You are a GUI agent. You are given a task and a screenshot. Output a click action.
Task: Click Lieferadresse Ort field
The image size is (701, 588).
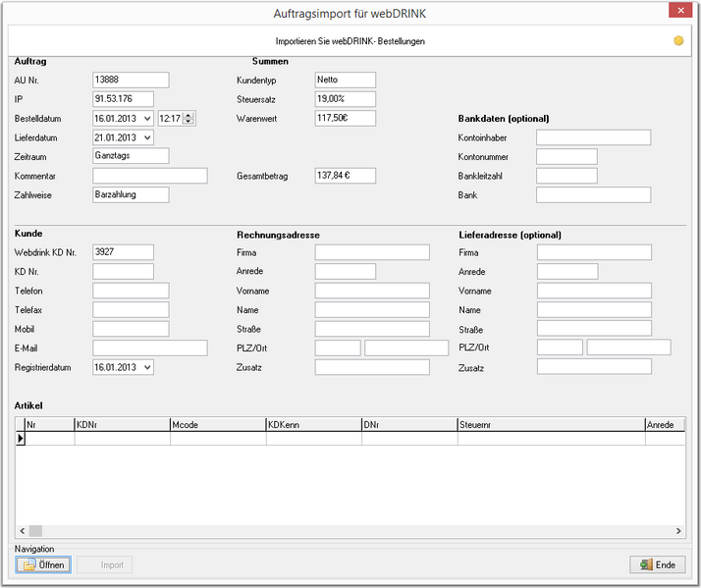pos(628,347)
